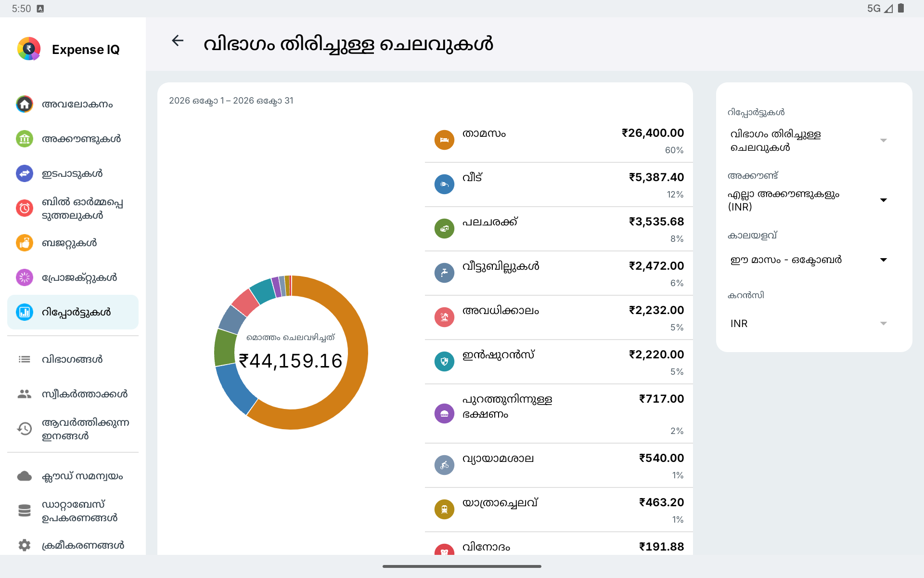Open ബജറ്റുകൾ budget icon

coord(25,243)
